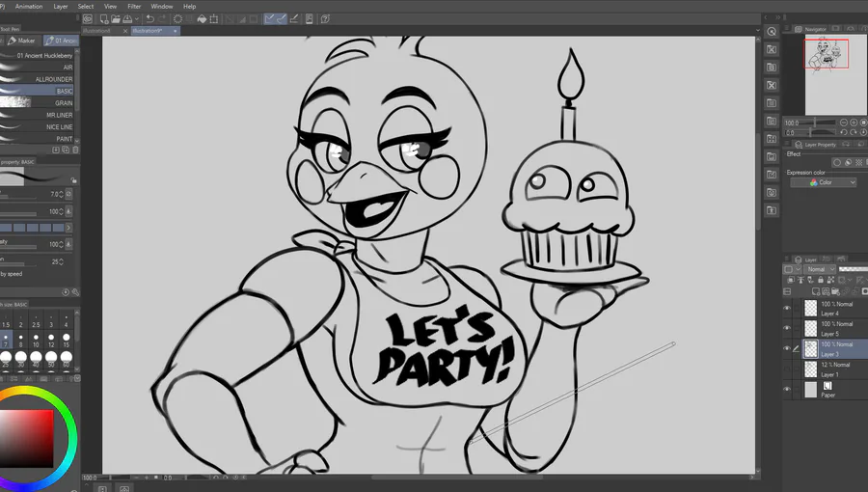Open a file using the folder icon

pos(115,19)
